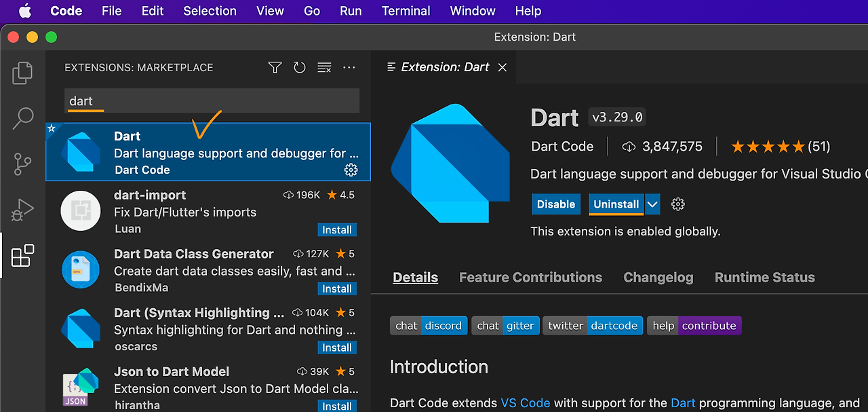
Task: Open the Run menu
Action: point(351,11)
